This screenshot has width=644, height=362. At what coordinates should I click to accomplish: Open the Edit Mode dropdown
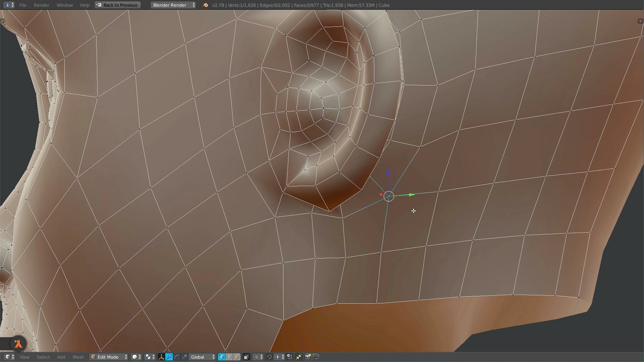pyautogui.click(x=108, y=357)
